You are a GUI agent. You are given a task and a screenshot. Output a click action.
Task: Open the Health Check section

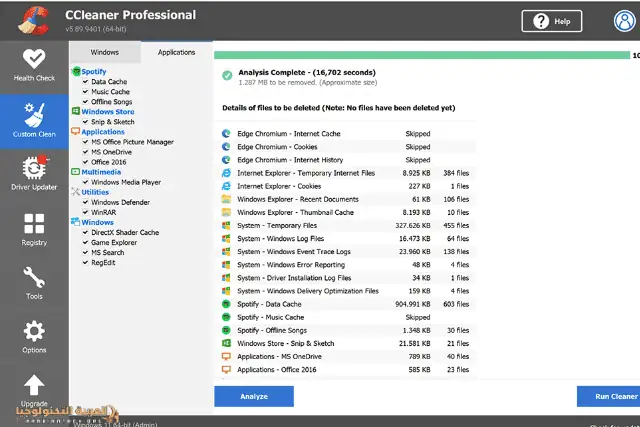(34, 66)
